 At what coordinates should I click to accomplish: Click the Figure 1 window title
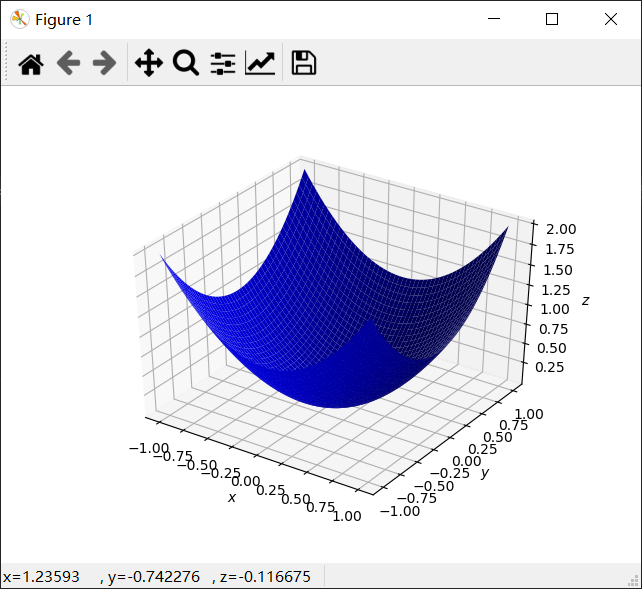click(x=64, y=20)
